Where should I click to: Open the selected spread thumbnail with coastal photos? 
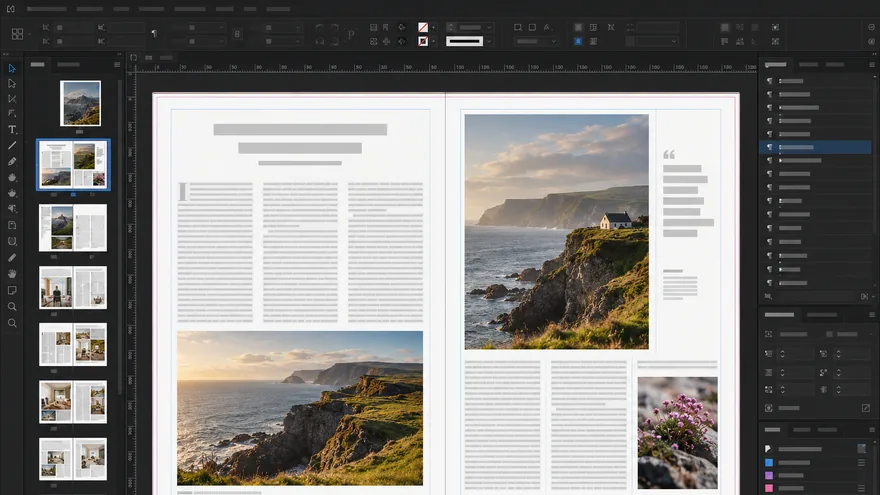click(x=74, y=164)
